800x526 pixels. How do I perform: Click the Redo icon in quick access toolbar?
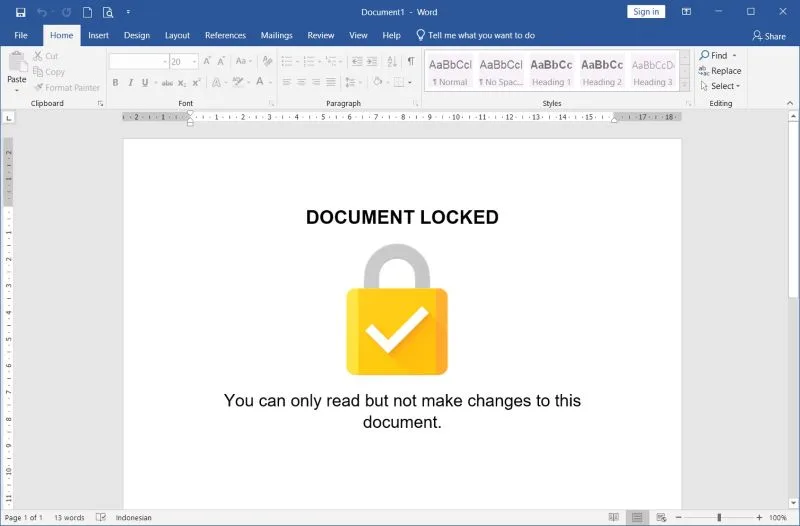click(66, 12)
